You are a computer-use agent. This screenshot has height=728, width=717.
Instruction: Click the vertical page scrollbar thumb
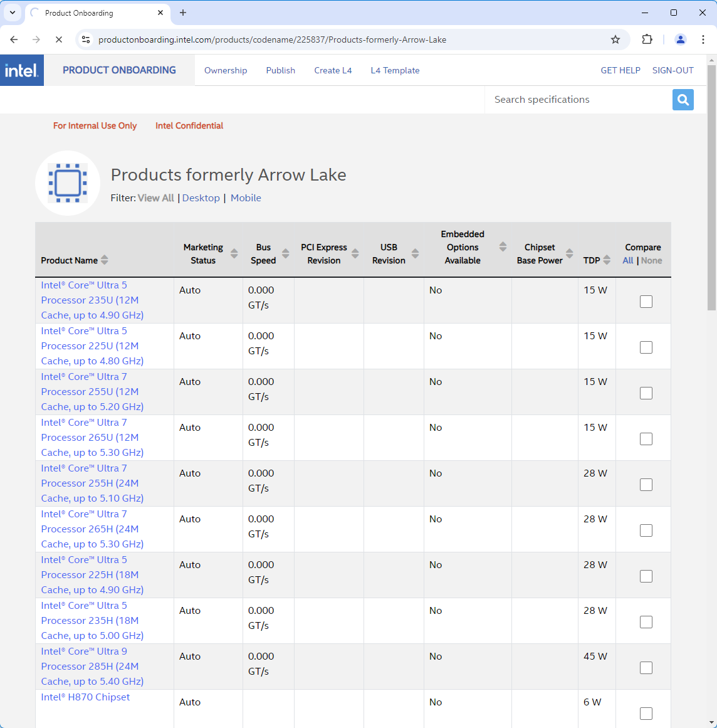(711, 187)
